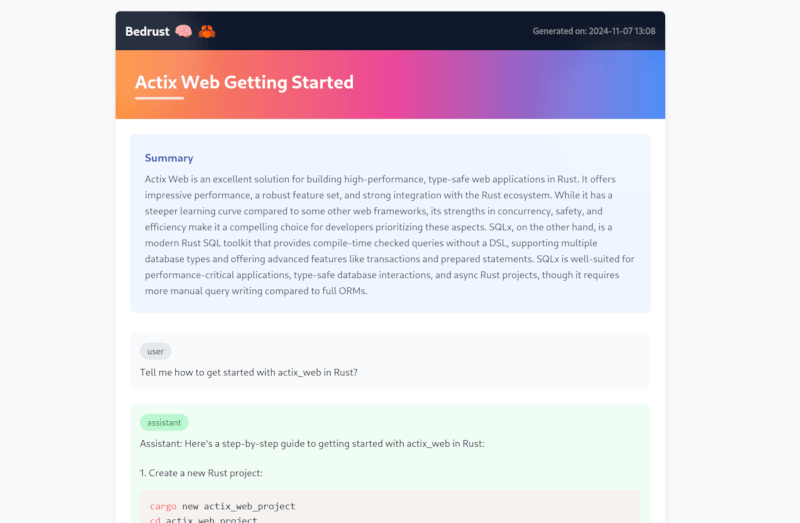Click the Bedrust title text

click(147, 31)
